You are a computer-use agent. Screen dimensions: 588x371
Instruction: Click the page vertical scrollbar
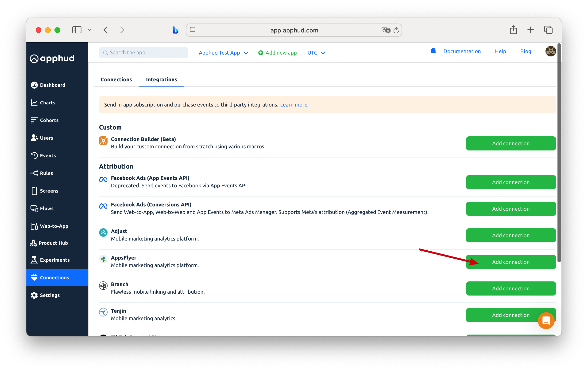coord(559,153)
